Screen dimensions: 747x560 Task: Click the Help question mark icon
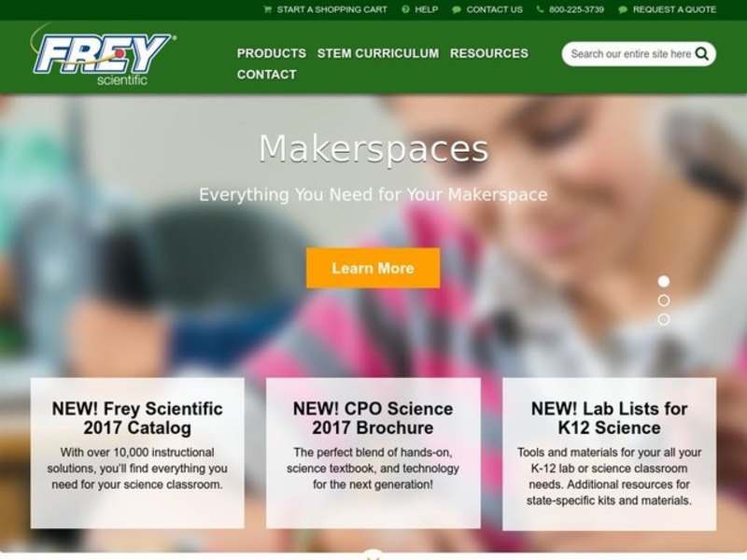(405, 9)
